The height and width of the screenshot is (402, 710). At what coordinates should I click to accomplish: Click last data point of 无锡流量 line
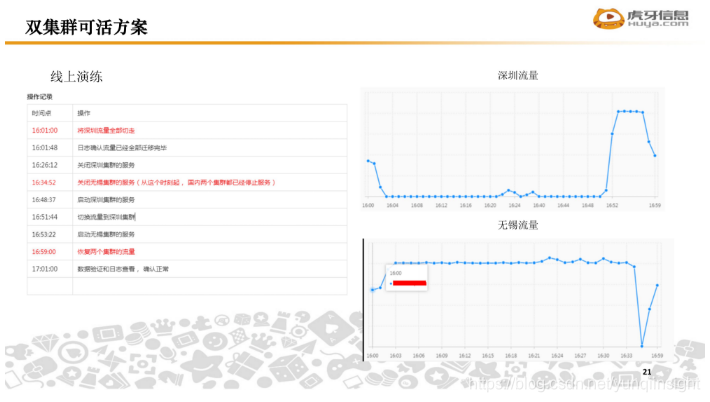[657, 285]
